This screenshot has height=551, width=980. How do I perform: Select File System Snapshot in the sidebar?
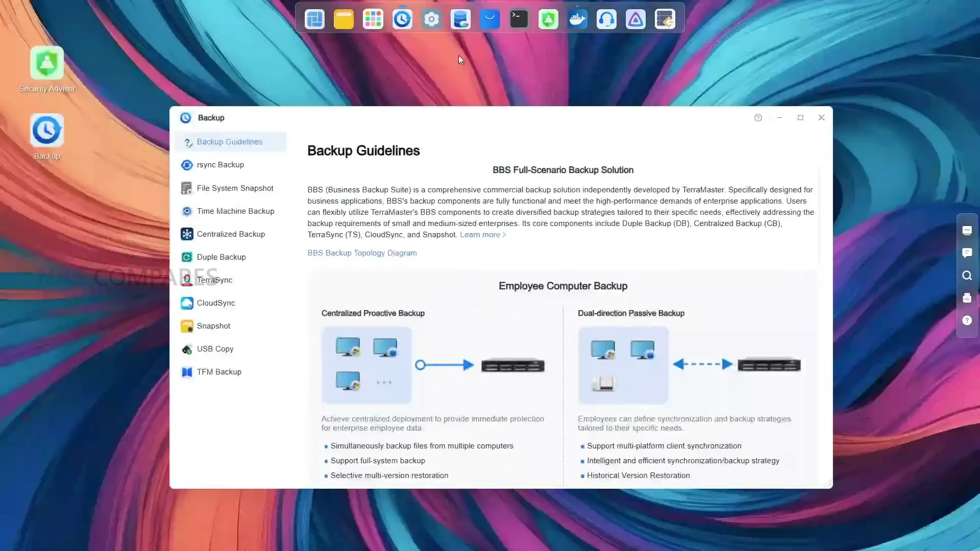click(235, 188)
